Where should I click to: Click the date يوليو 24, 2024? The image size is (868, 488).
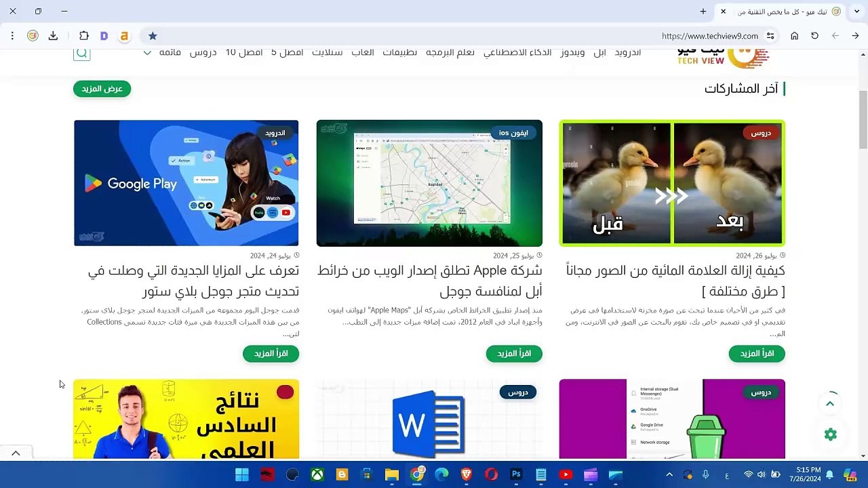271,256
